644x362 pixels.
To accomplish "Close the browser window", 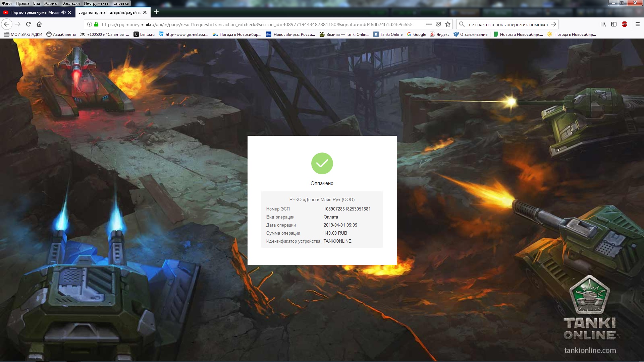I will (635, 3).
